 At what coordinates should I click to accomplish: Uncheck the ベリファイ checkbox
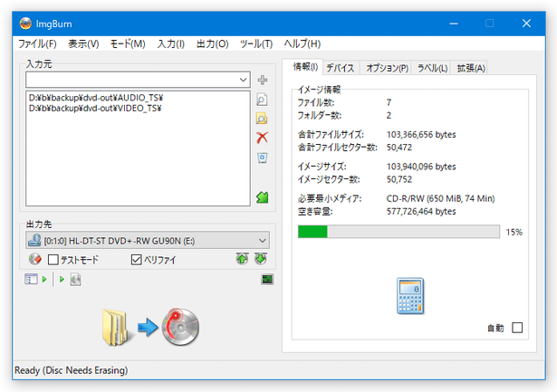[x=137, y=260]
